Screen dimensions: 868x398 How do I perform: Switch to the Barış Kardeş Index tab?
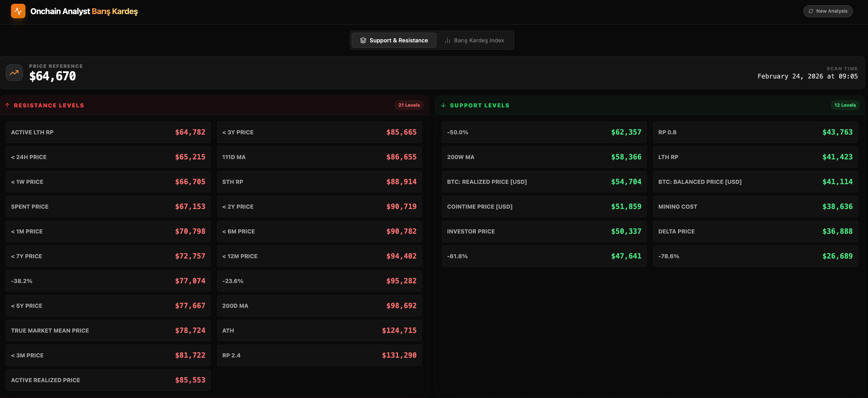[475, 40]
